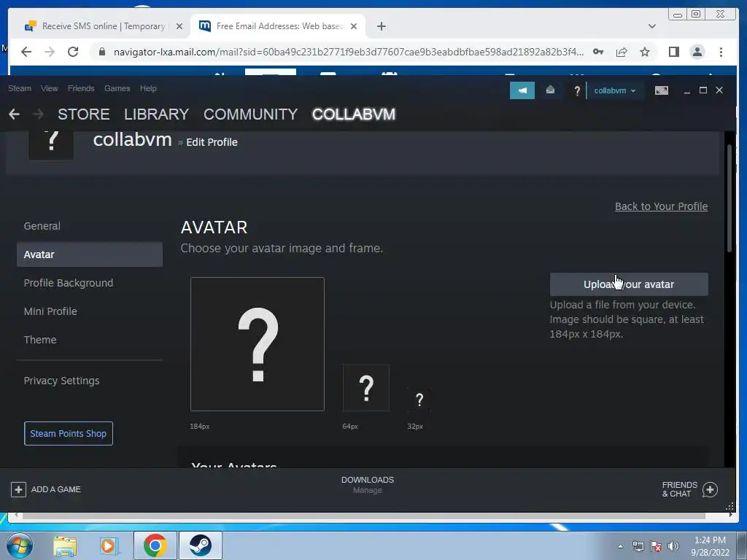
Task: Open Friends & Chat plus icon
Action: [710, 489]
